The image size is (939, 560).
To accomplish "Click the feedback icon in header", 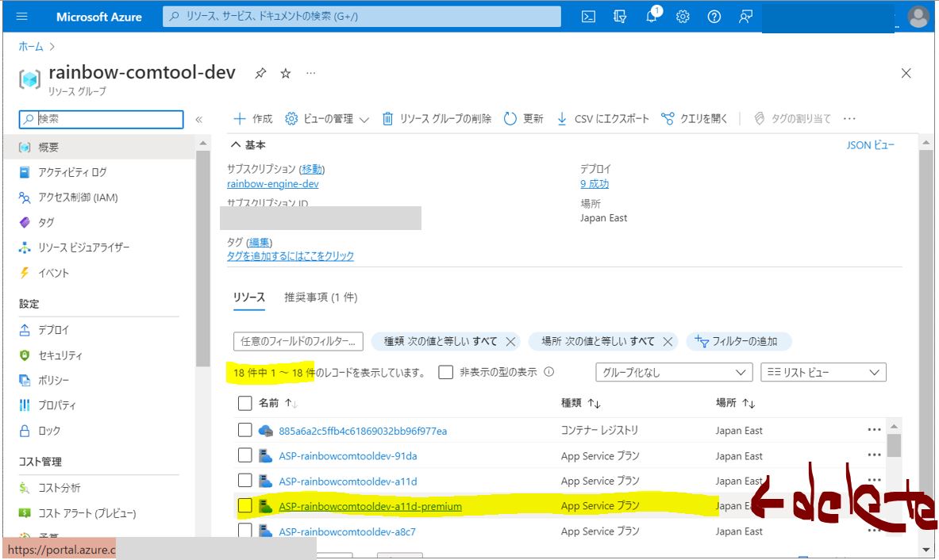I will [x=745, y=17].
